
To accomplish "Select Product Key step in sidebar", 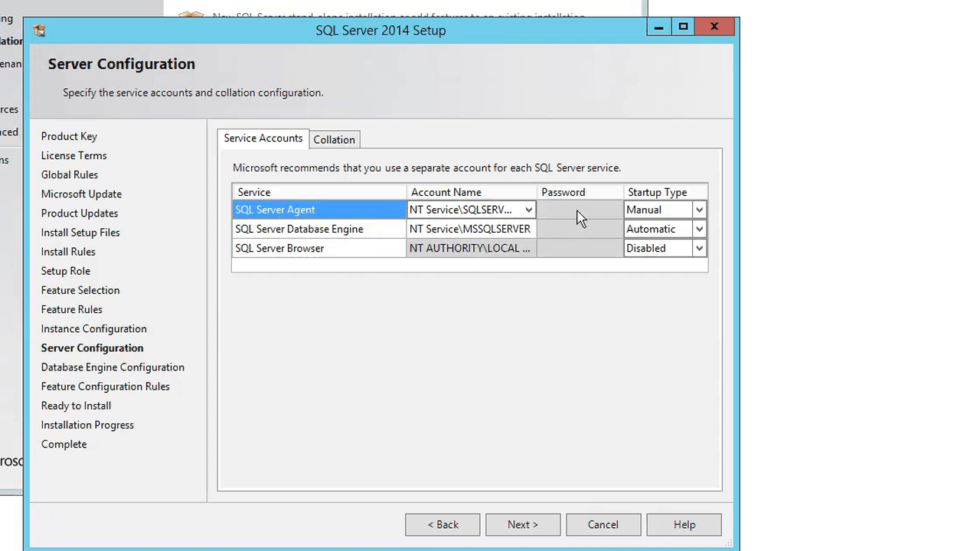I will (x=69, y=136).
